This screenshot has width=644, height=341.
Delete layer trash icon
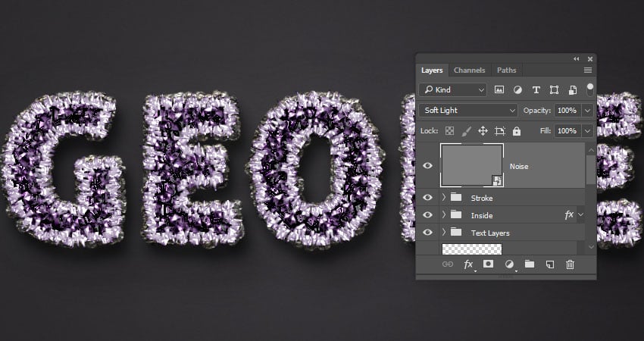[570, 264]
